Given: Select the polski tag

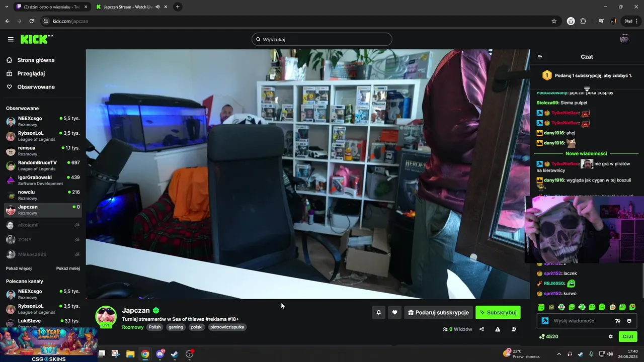Looking at the screenshot, I should (x=197, y=327).
